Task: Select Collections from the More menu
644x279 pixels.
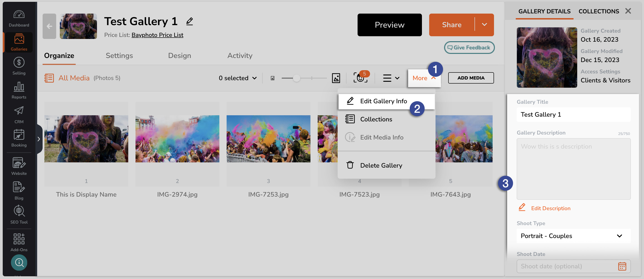Action: click(x=387, y=119)
